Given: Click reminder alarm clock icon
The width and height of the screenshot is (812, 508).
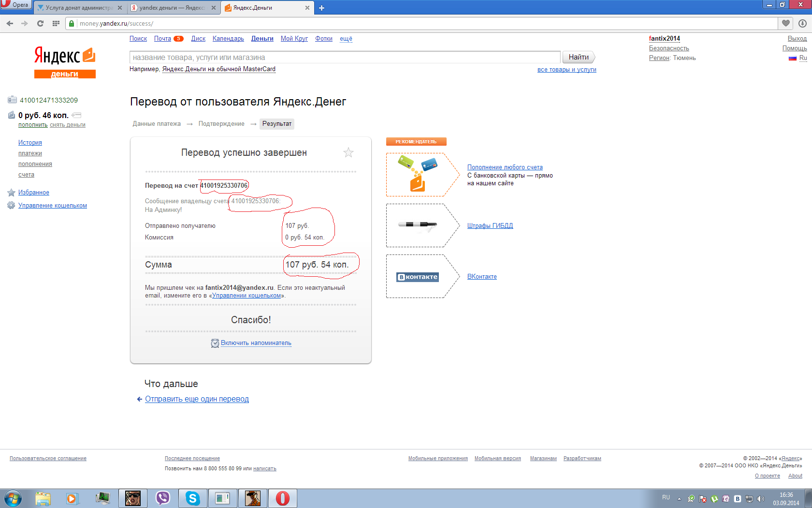Looking at the screenshot, I should click(x=215, y=343).
